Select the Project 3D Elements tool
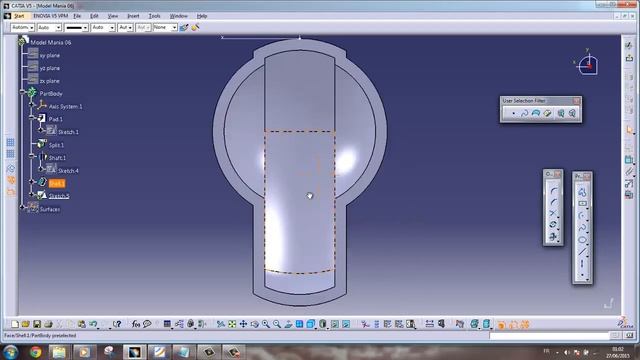The image size is (640, 360). point(553,236)
